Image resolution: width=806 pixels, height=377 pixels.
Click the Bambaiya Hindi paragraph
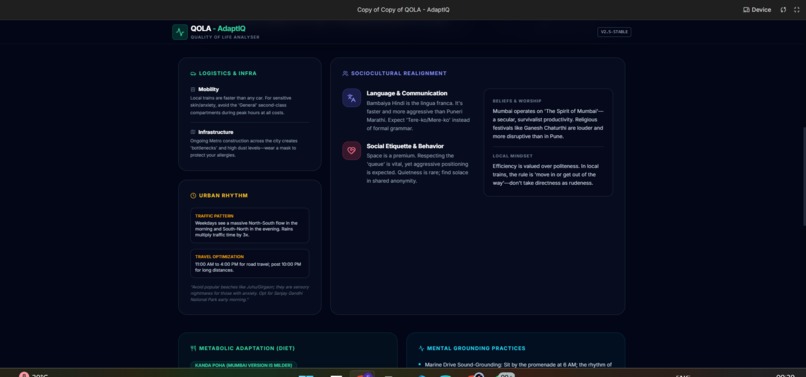418,116
